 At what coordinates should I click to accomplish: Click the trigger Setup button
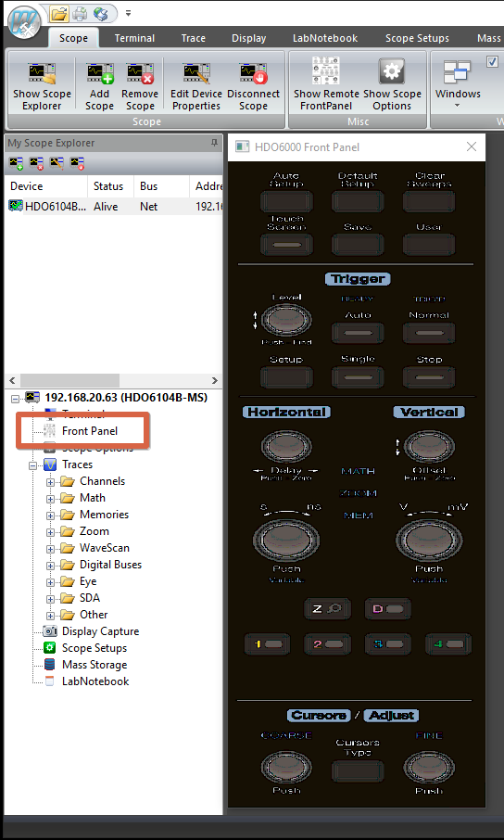coord(286,377)
